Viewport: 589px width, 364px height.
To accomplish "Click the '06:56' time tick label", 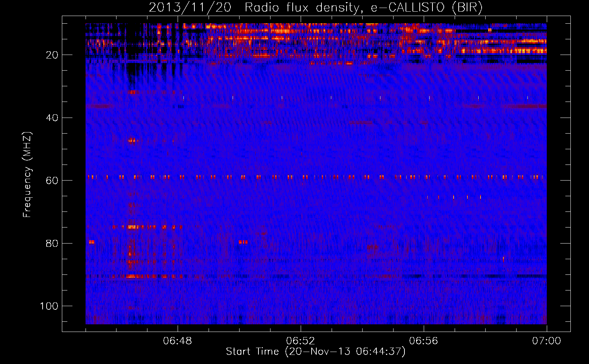I will click(424, 341).
